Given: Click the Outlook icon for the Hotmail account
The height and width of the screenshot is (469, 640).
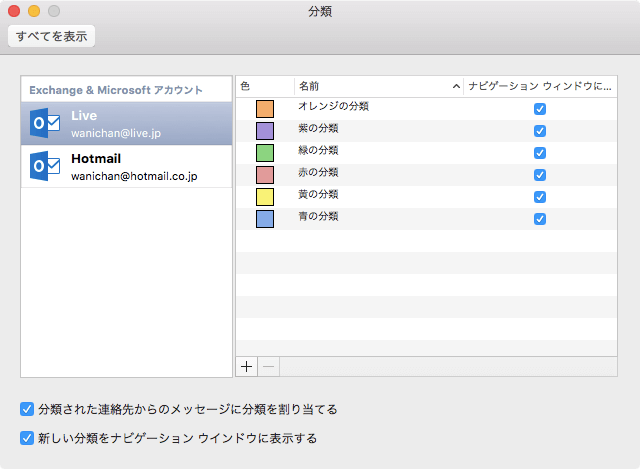Looking at the screenshot, I should click(46, 167).
